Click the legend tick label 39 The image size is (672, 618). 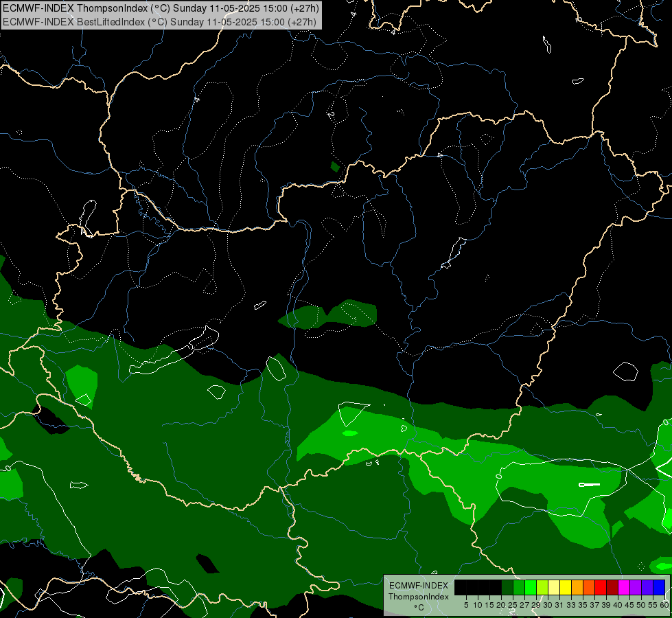(606, 605)
